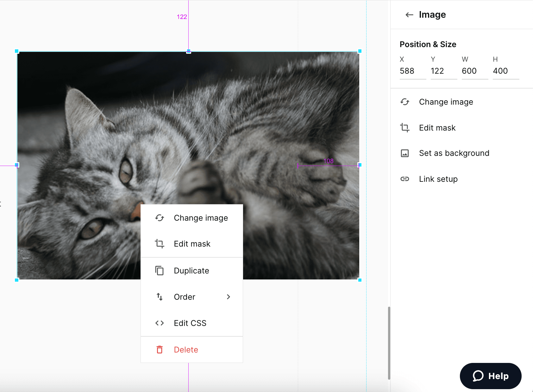533x392 pixels.
Task: Click the back arrow next to Image
Action: 409,15
